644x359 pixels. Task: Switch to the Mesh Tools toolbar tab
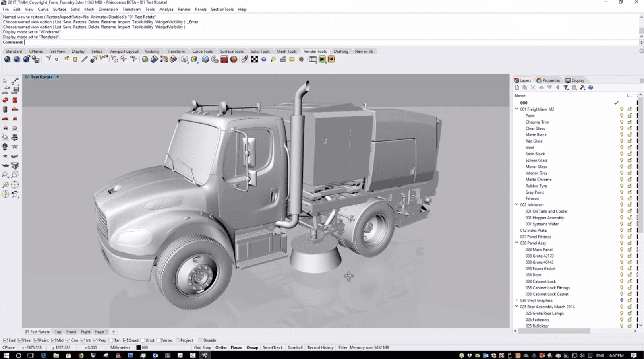click(x=286, y=51)
